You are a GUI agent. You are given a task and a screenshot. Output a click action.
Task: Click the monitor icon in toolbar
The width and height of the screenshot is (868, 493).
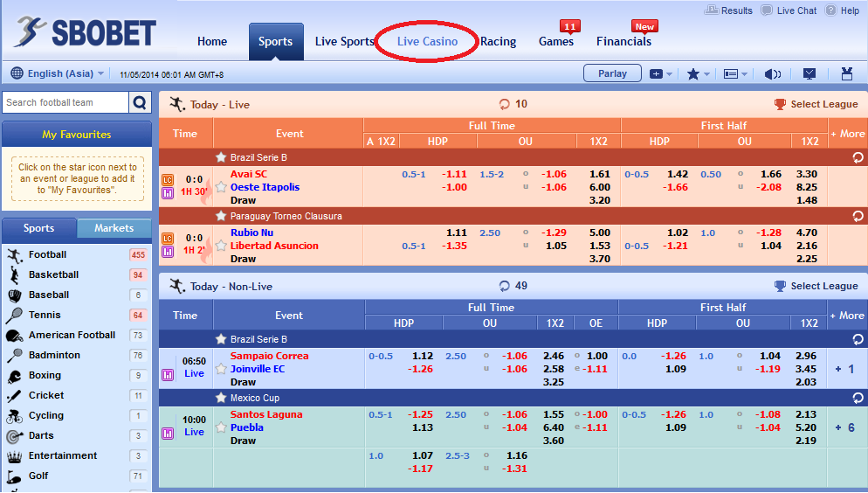[x=809, y=73]
